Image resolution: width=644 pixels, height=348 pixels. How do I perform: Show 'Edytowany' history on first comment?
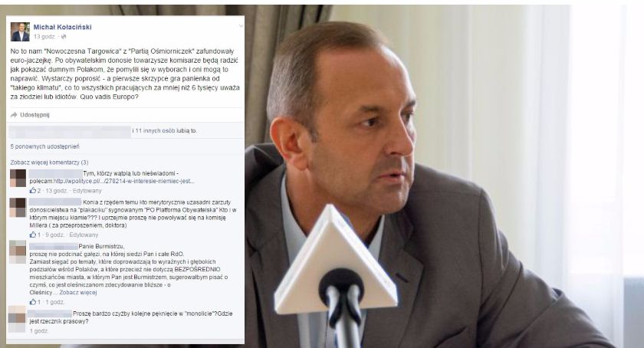click(x=87, y=191)
